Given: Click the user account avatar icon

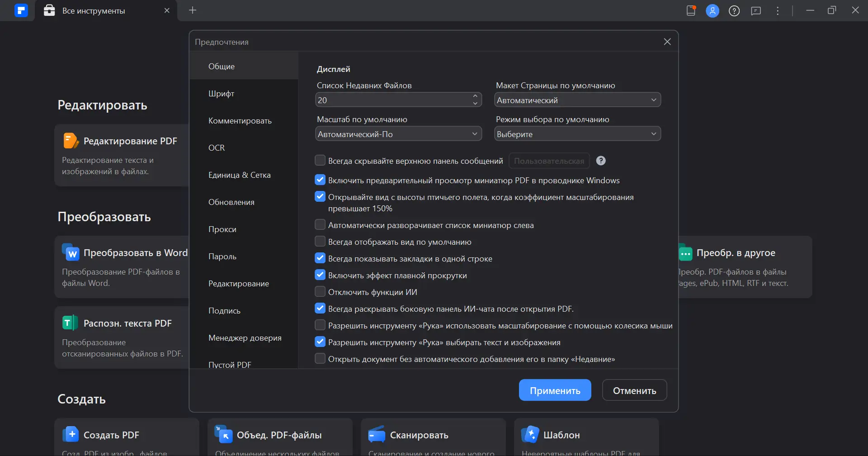Looking at the screenshot, I should (712, 11).
